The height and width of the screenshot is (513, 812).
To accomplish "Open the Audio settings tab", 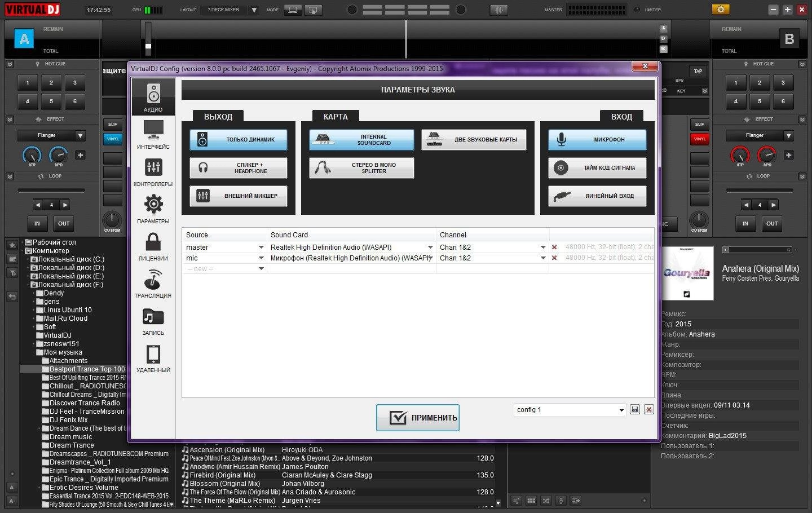I will (x=153, y=97).
